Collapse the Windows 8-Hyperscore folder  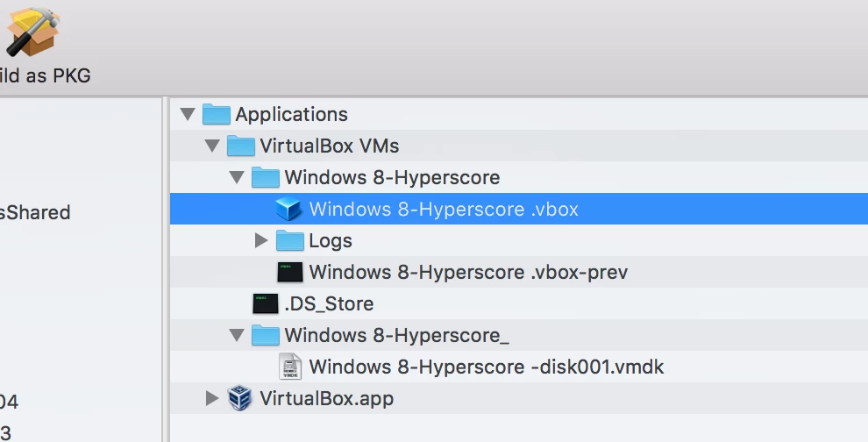pos(237,178)
